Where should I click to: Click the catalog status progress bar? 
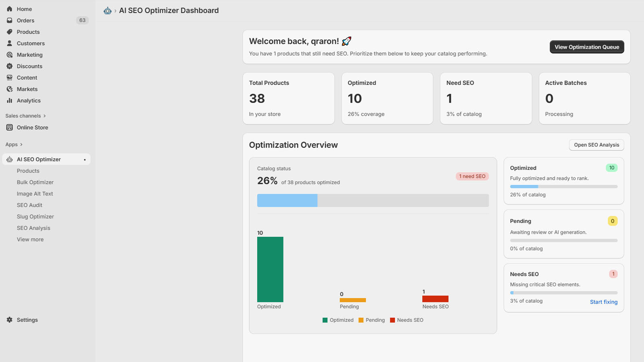373,200
